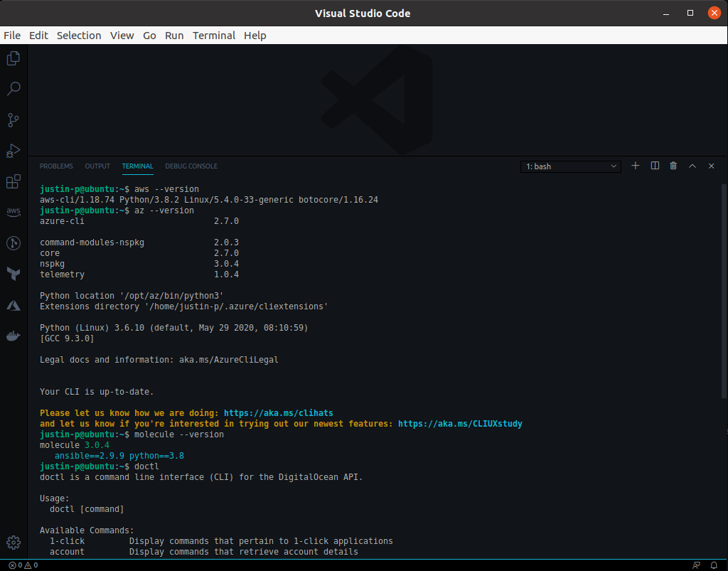This screenshot has height=571, width=728.
Task: Click the terminal vertical scrollbar
Action: (724, 291)
